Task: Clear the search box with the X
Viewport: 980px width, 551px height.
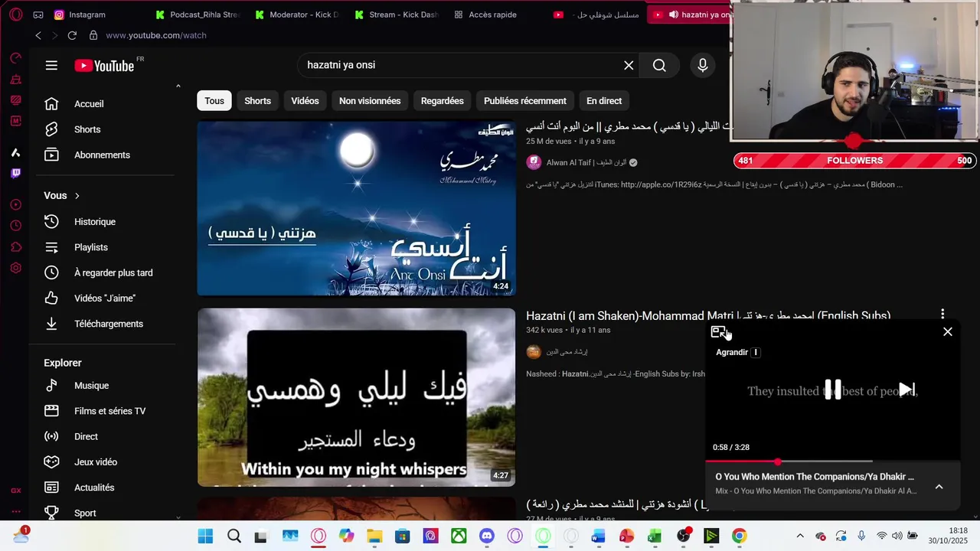Action: click(629, 66)
